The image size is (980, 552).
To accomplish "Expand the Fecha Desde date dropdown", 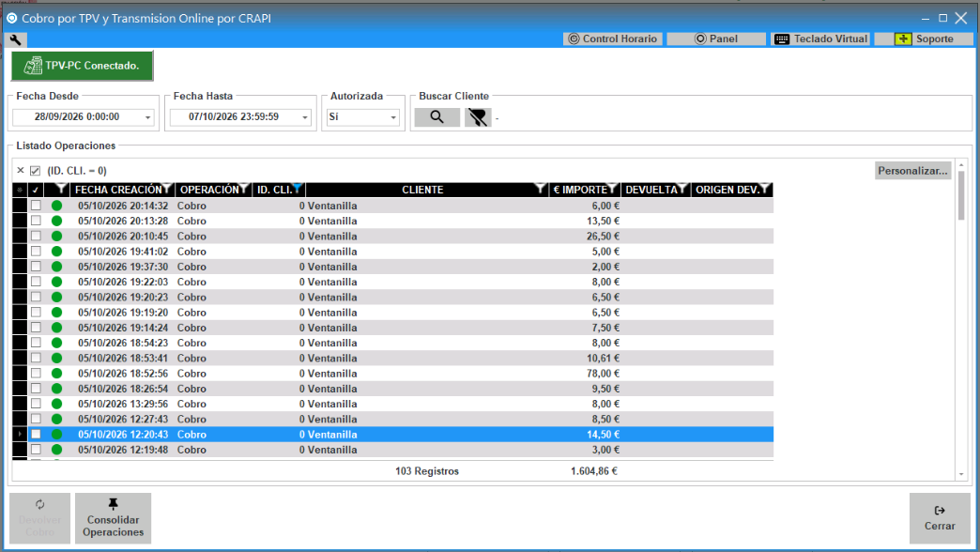I will [148, 117].
